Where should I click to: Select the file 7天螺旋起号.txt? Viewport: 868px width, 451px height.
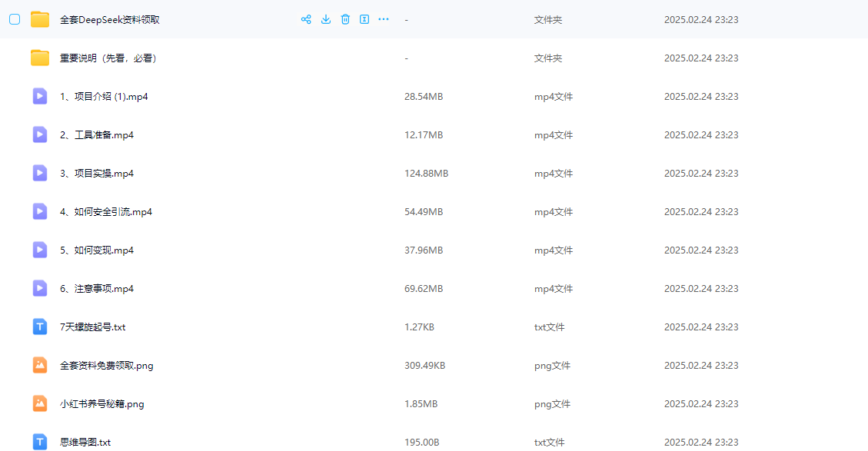pyautogui.click(x=92, y=327)
